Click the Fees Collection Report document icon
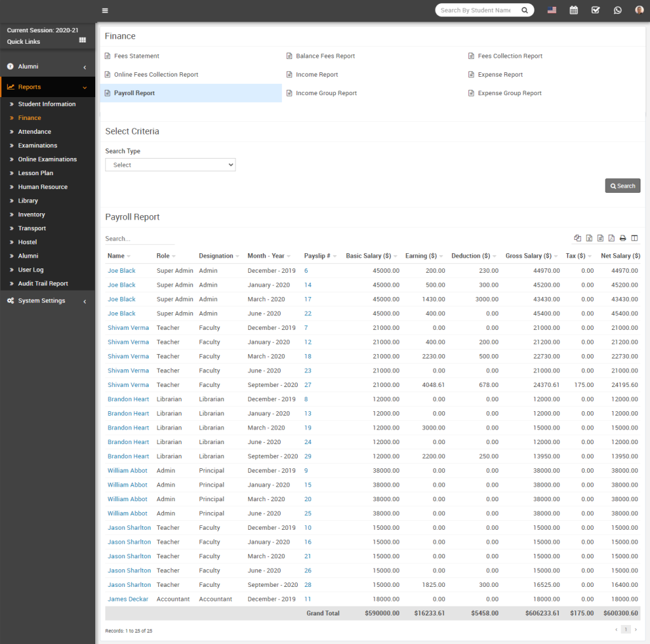650x644 pixels. tap(472, 56)
